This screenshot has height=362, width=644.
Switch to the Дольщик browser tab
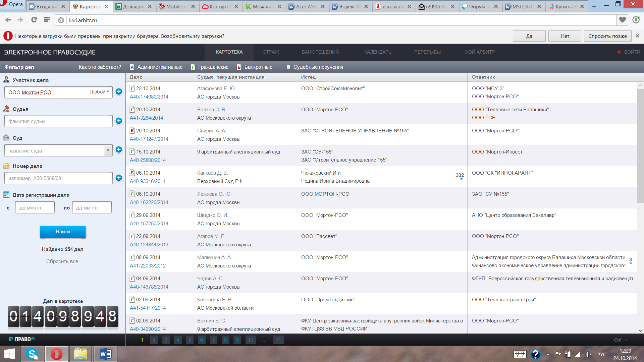point(133,6)
